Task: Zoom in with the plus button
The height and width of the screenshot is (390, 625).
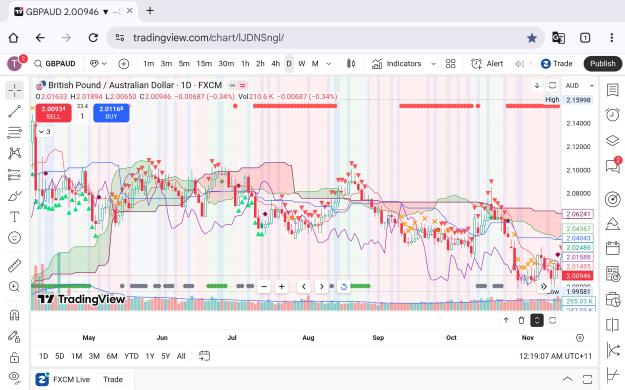Action: (x=281, y=286)
